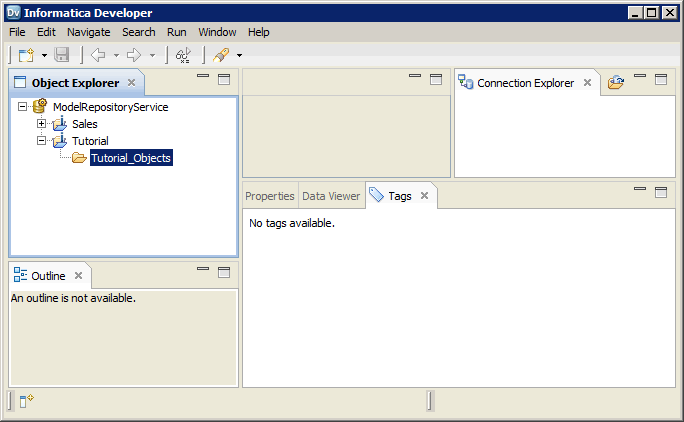Open the Help menu
The image size is (684, 422).
point(259,32)
